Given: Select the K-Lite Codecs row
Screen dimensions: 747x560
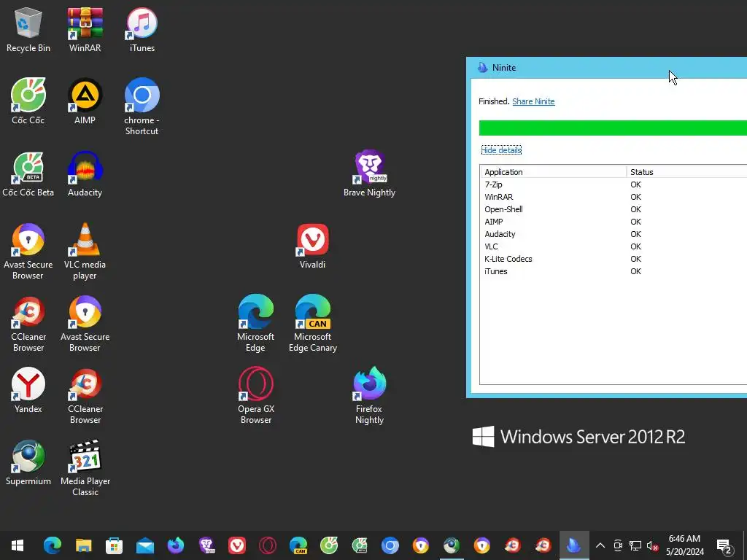Looking at the screenshot, I should click(613, 259).
